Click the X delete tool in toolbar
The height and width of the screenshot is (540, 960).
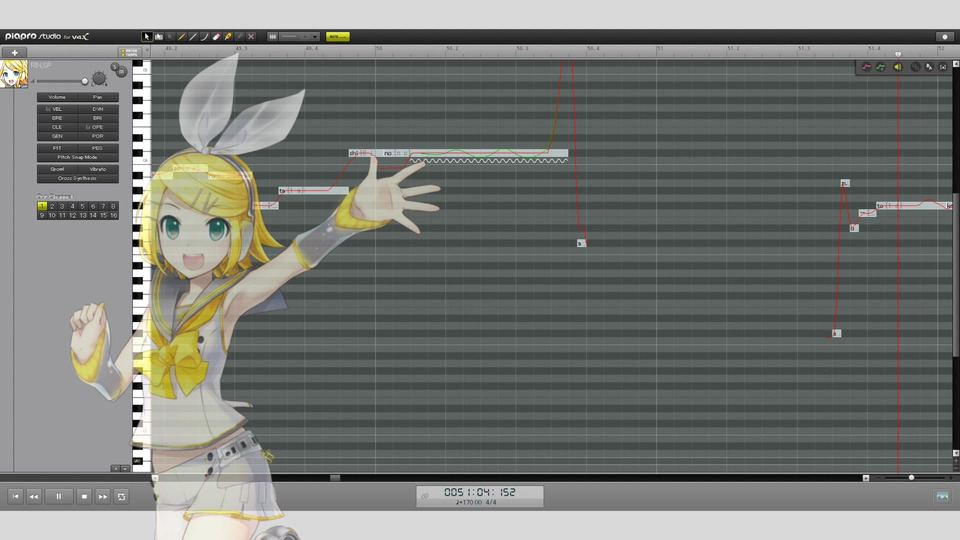click(251, 37)
